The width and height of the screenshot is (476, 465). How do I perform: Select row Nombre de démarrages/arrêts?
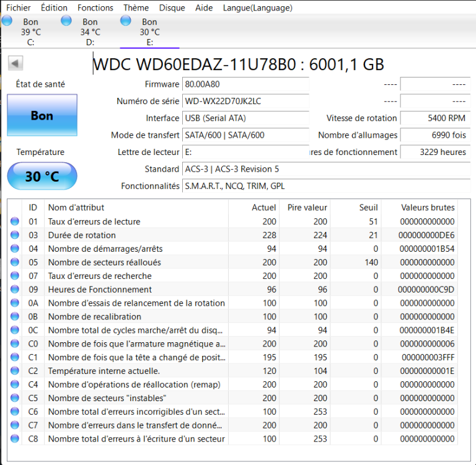coord(232,249)
